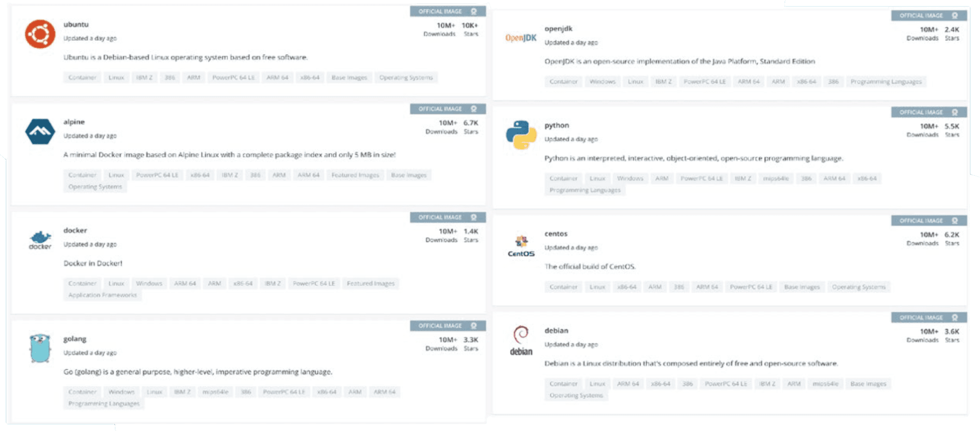
Task: Select Base Images tag on debian card
Action: tap(868, 384)
